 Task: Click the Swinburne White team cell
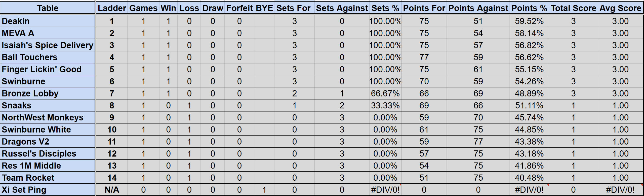(48, 130)
